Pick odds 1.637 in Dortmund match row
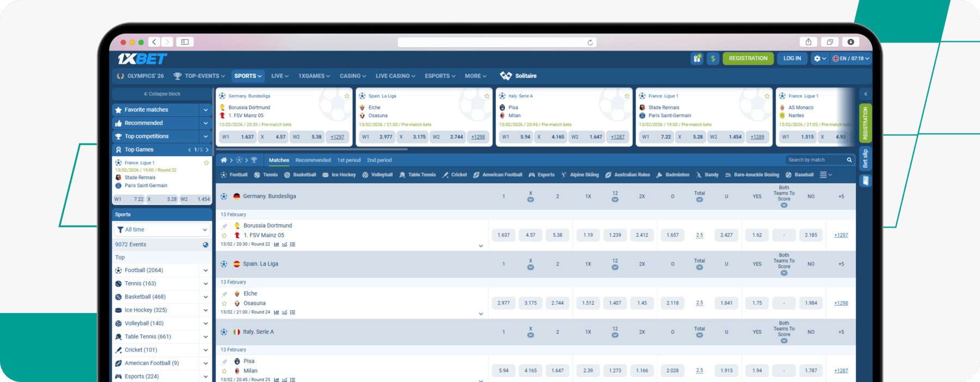The image size is (980, 382). [x=504, y=235]
